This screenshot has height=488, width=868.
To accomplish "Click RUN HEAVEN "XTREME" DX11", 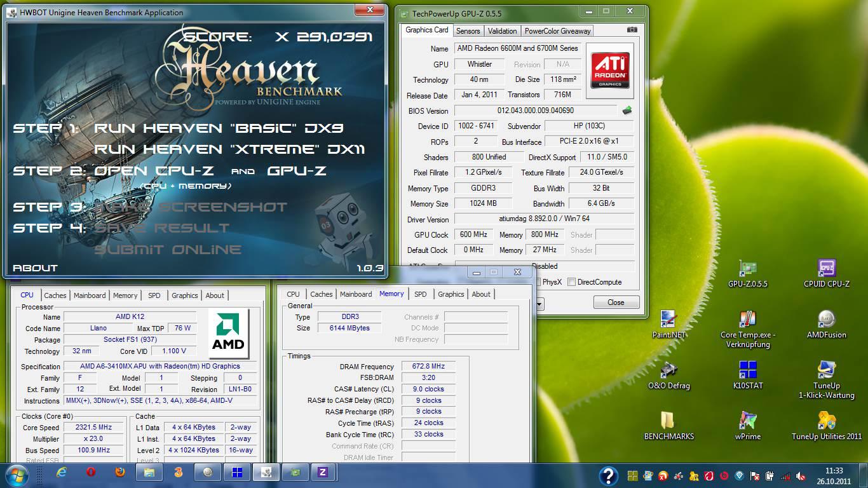I will (230, 149).
